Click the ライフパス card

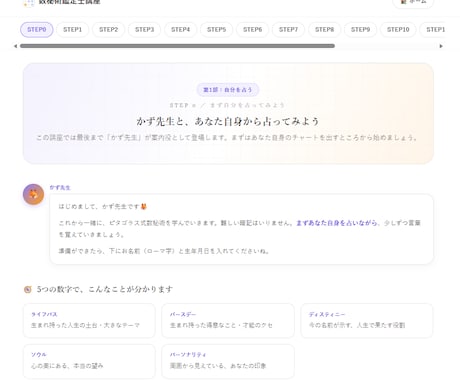(x=89, y=320)
